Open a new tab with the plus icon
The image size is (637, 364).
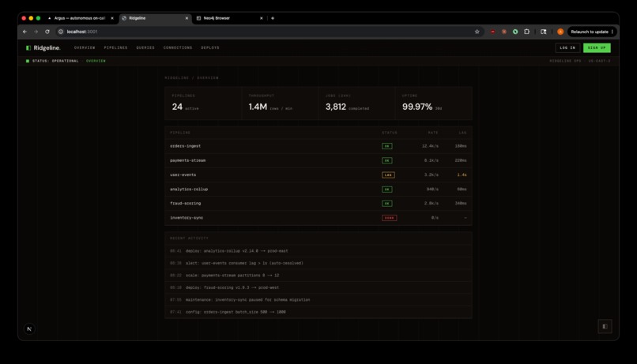273,18
